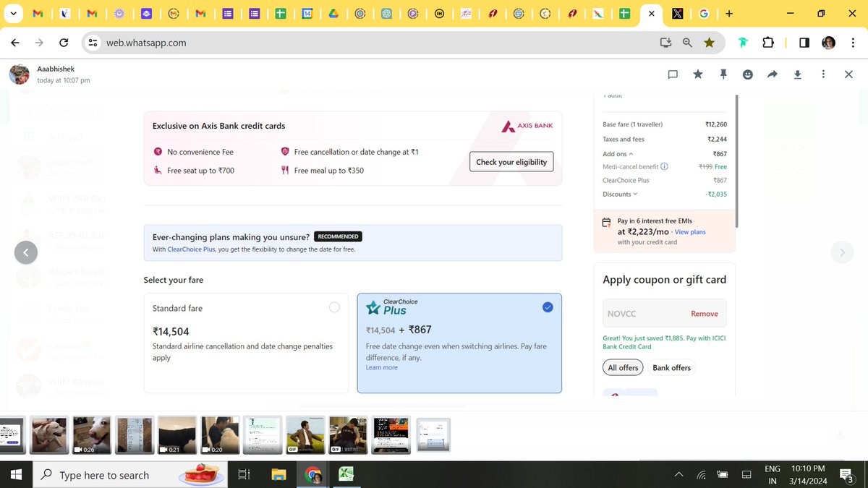The image size is (868, 488).
Task: Download the image from the viewer toolbar
Action: point(798,74)
